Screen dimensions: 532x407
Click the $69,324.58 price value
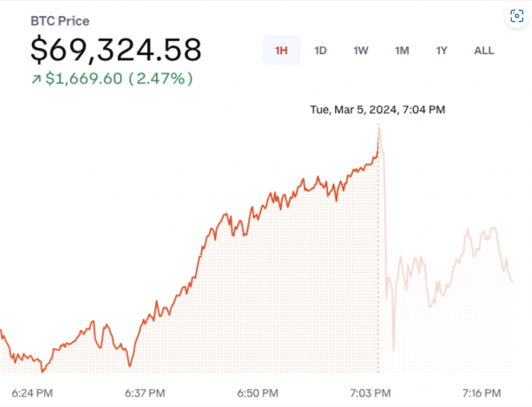116,50
